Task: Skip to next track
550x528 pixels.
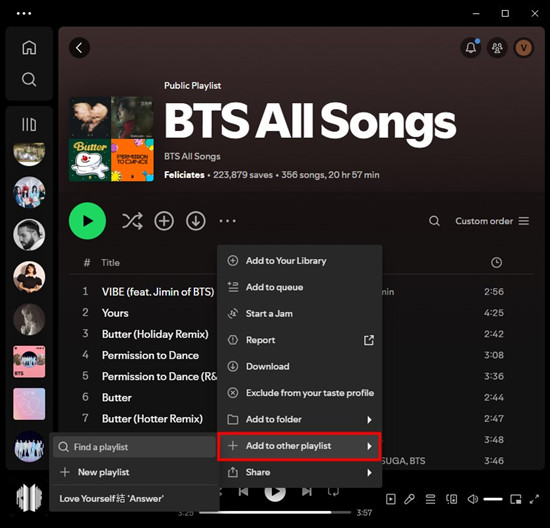Action: pos(307,492)
